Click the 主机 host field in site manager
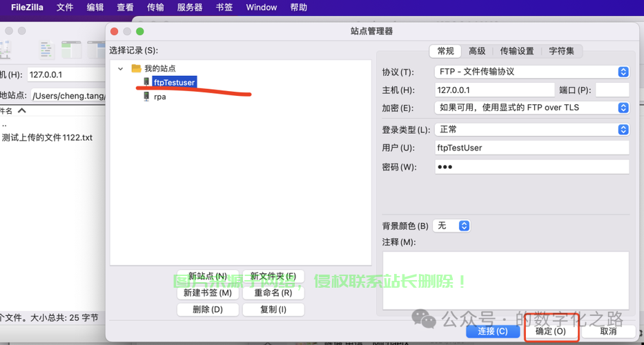This screenshot has width=644, height=345. (x=494, y=90)
